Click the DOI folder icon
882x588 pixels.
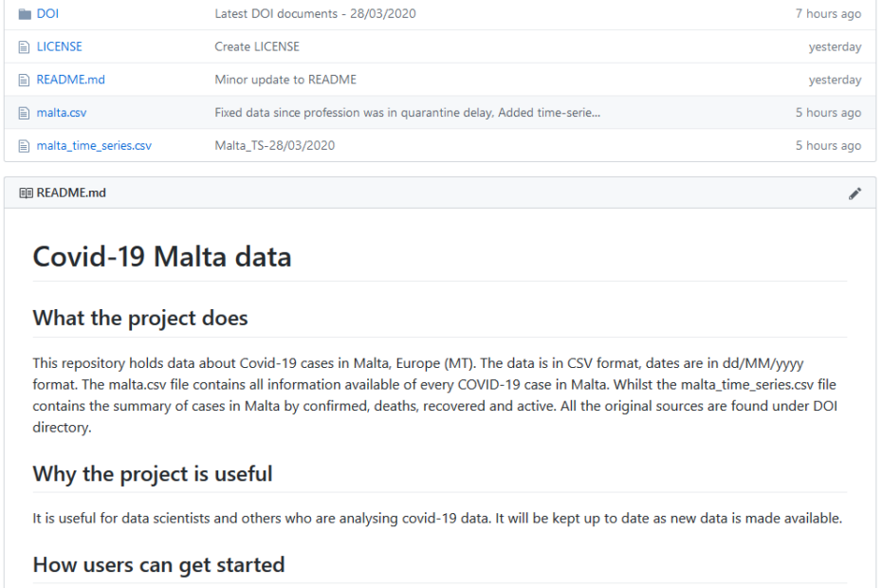[x=25, y=14]
